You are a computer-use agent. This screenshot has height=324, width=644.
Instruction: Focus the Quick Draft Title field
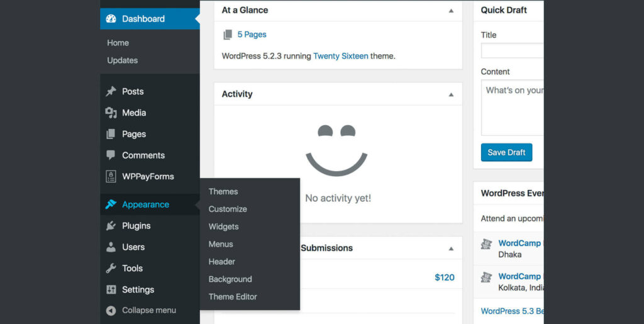(x=513, y=51)
